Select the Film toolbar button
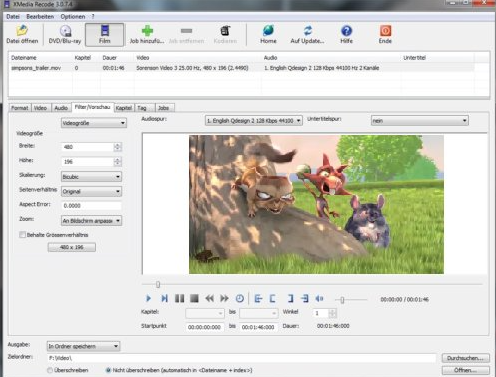Image resolution: width=496 pixels, height=377 pixels. [x=104, y=35]
